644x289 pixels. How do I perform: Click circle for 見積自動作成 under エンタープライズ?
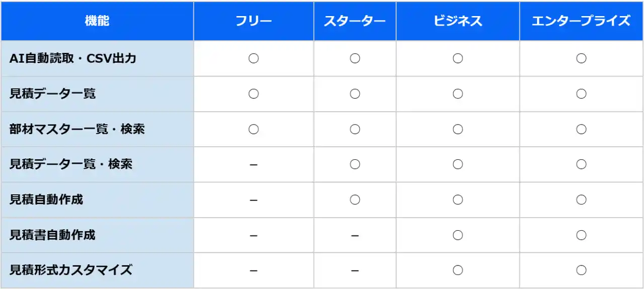[x=581, y=200]
